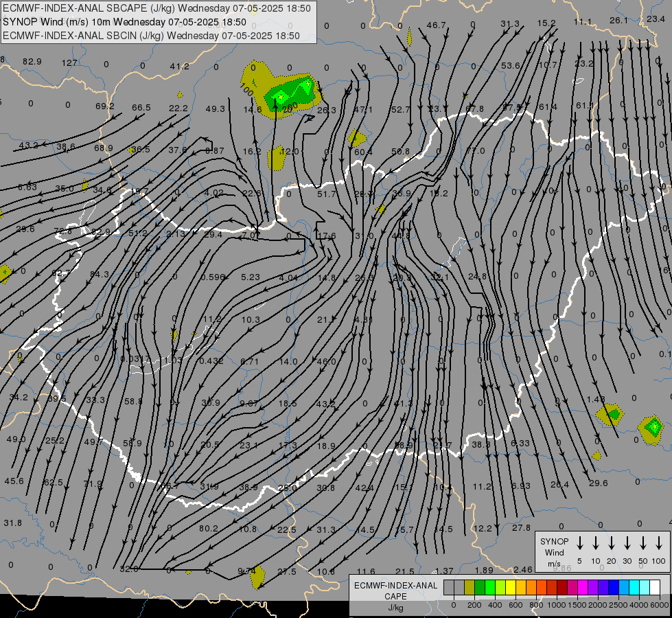The width and height of the screenshot is (672, 618).
Task: Click the map value 10.3
Action: click(x=251, y=319)
